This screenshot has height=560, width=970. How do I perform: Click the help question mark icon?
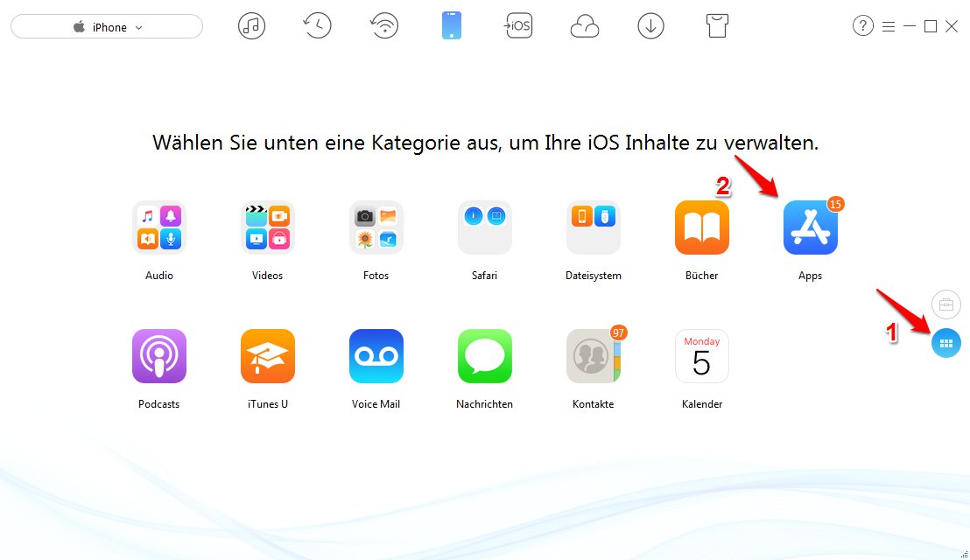pos(863,26)
